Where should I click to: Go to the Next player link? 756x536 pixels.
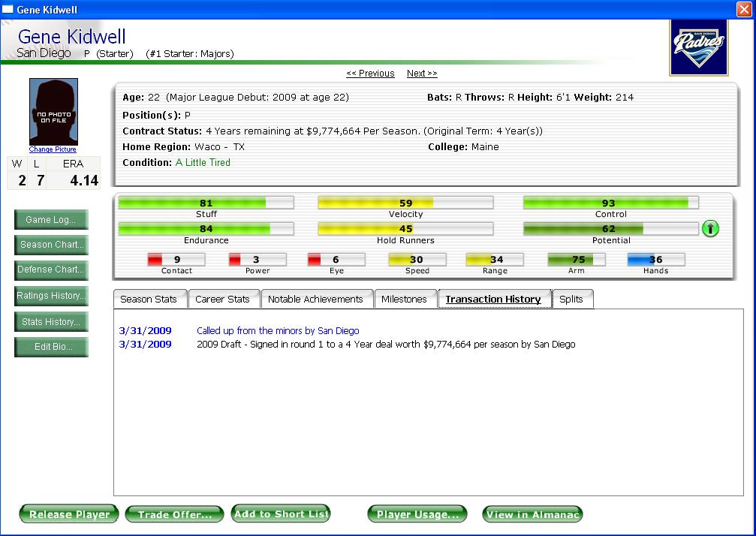[422, 74]
